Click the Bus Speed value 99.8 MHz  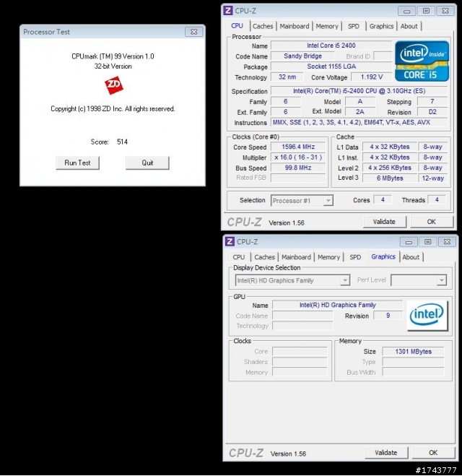pos(298,168)
